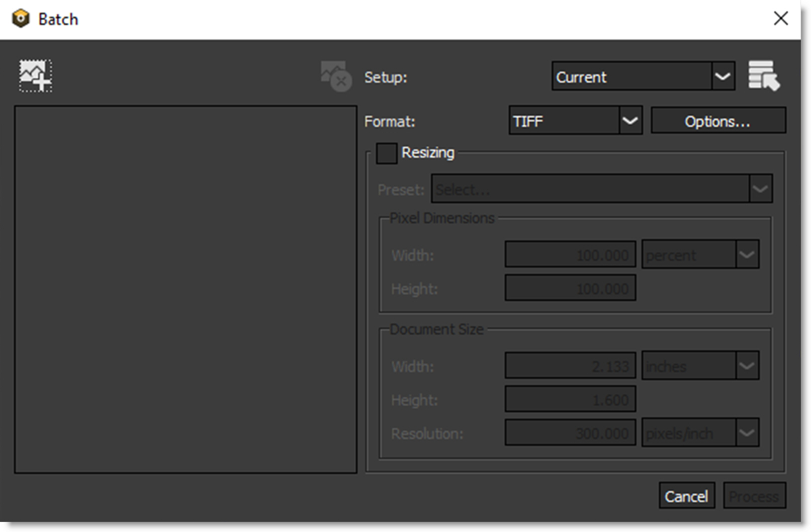Enable the Resizing checkbox
The image size is (811, 532).
coord(386,153)
